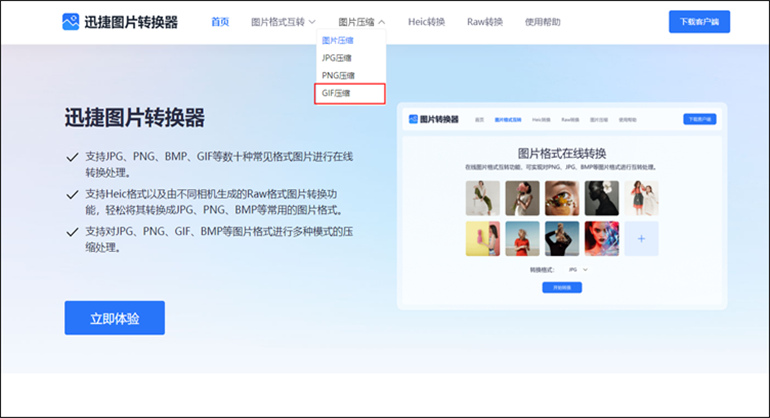Open the JPG format dropdown in the preview
Viewport: 770px width, 418px height.
point(578,270)
